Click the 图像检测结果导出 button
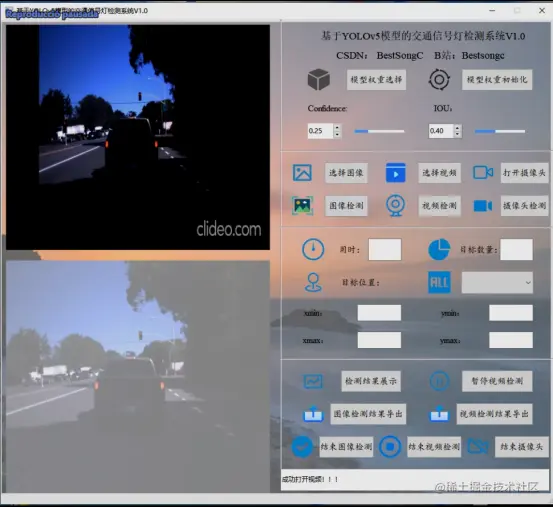This screenshot has height=508, width=553. (368, 414)
